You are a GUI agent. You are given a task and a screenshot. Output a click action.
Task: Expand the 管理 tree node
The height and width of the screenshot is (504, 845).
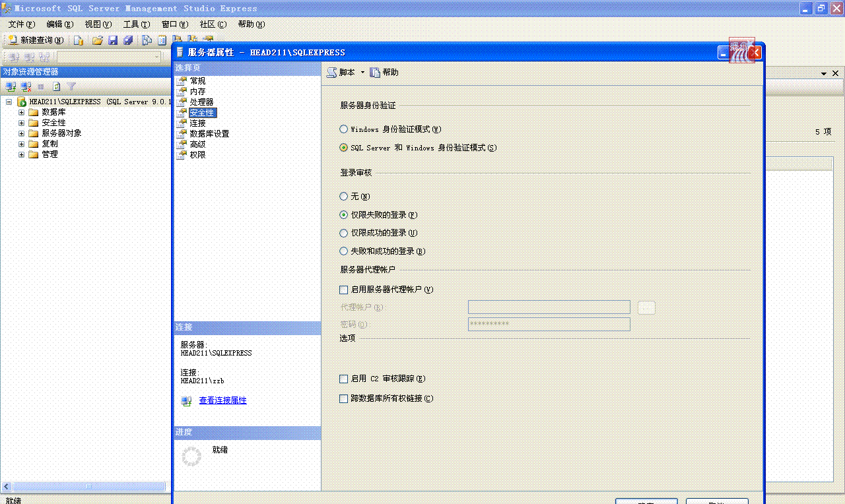[21, 154]
